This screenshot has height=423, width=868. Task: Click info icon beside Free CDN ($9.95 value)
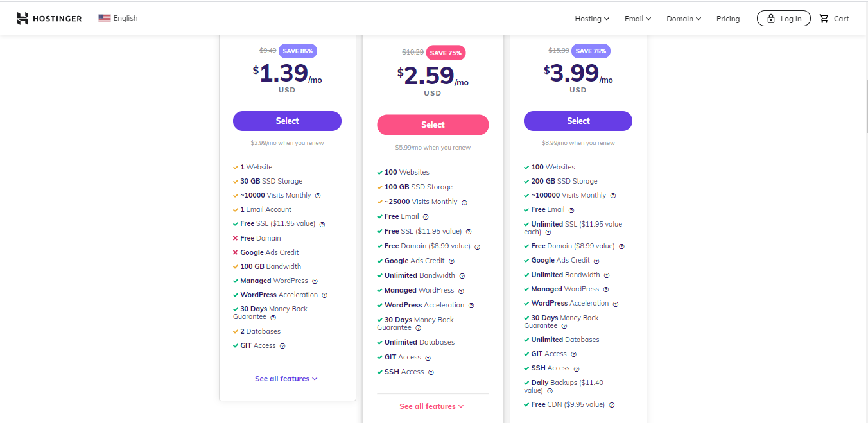click(x=612, y=405)
